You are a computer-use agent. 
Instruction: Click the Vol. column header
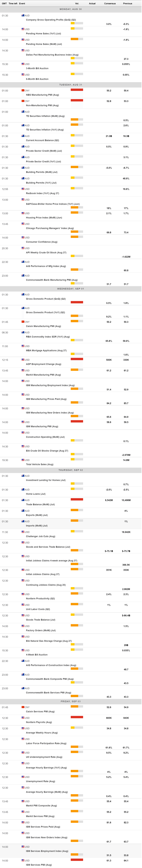[77, 3]
